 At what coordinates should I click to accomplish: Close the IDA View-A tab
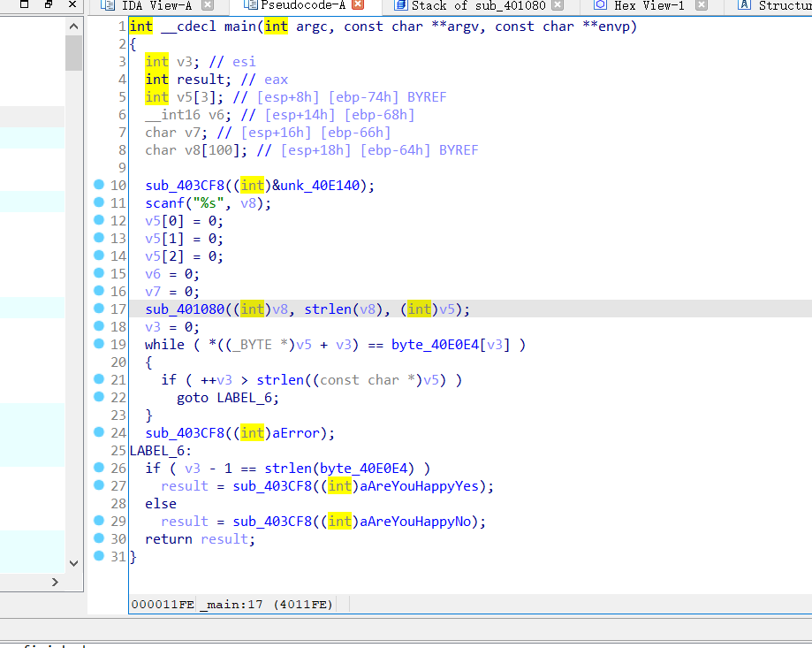click(208, 5)
